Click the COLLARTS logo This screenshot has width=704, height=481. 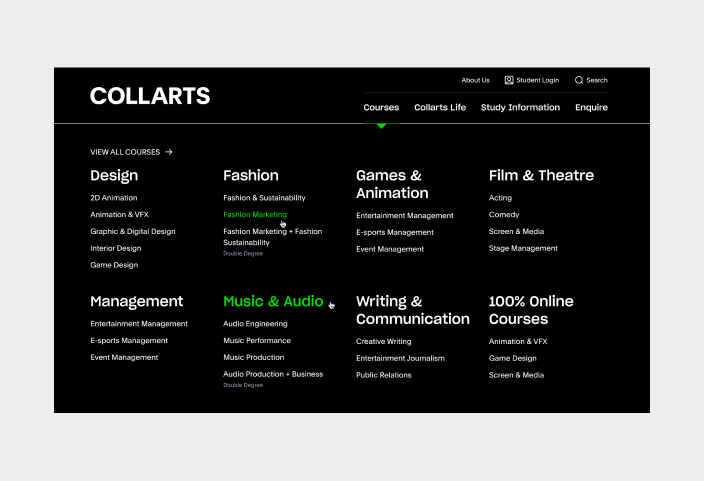(150, 97)
